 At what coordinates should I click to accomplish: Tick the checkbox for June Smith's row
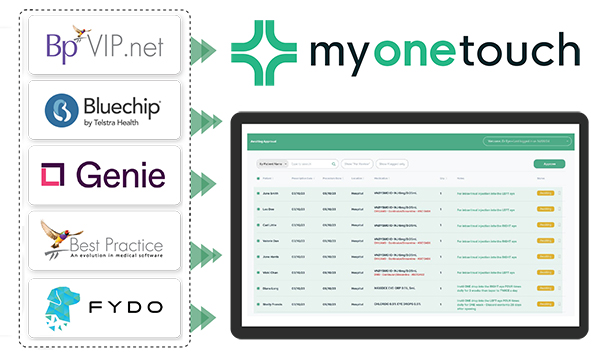tap(258, 193)
